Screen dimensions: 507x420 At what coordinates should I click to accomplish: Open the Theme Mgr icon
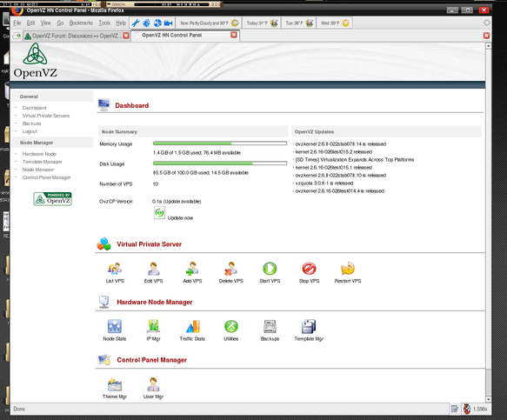(115, 384)
